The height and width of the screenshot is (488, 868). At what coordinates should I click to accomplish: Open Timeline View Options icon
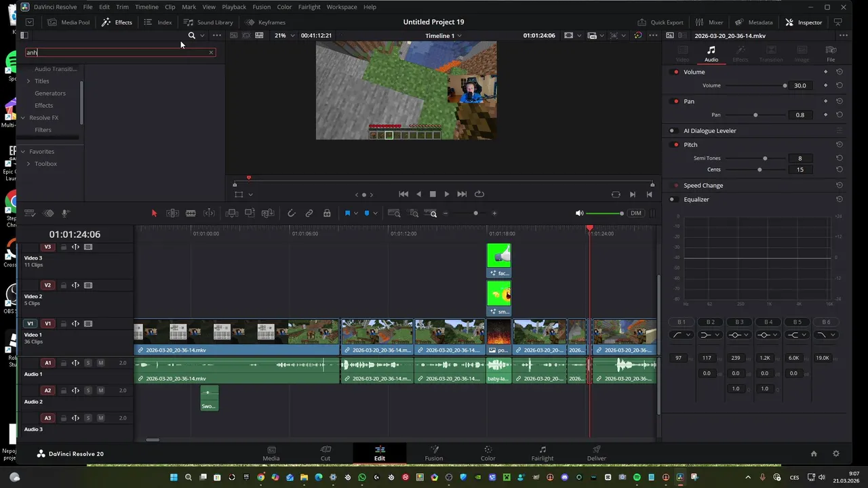click(30, 213)
